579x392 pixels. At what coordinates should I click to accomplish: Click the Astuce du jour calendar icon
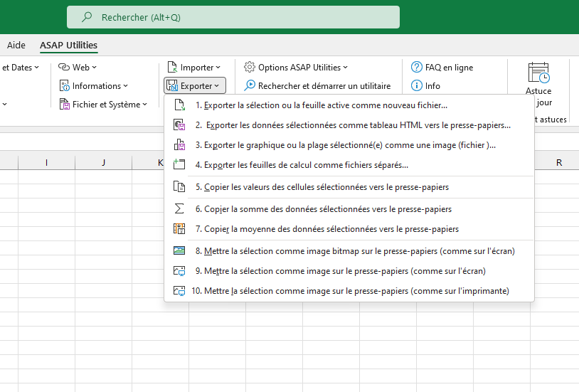(x=538, y=73)
